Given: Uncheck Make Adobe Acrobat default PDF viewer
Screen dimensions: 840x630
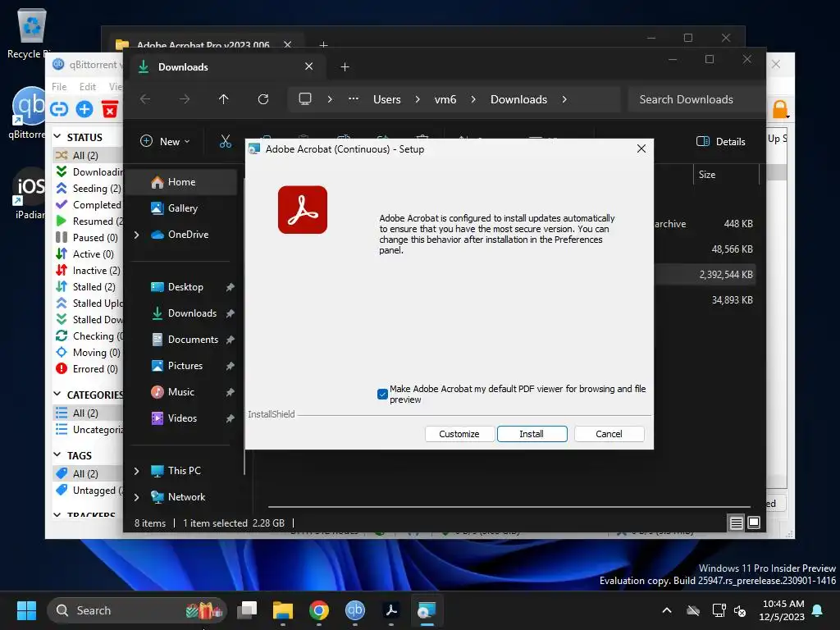Looking at the screenshot, I should pos(382,395).
